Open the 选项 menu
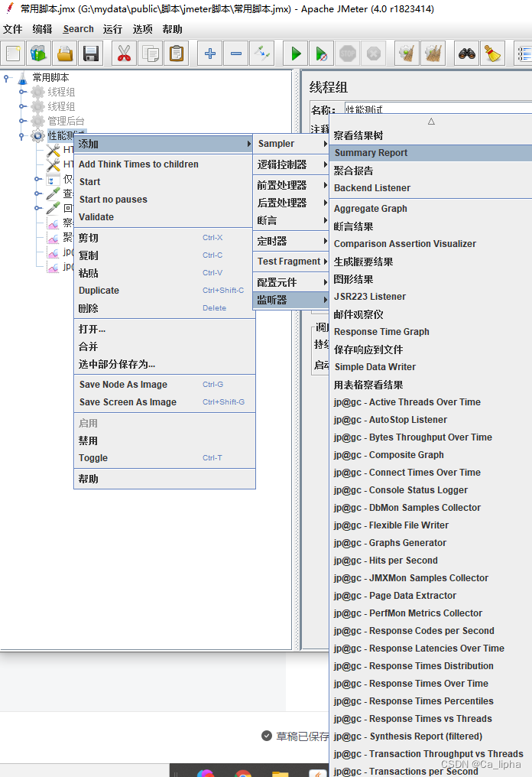Screen dimensions: 532x777 [143, 29]
